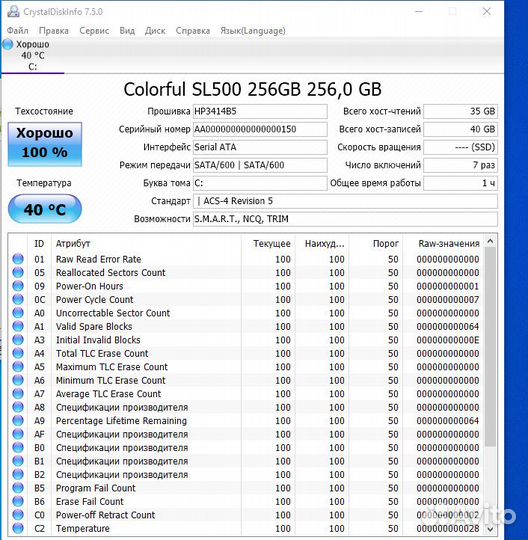Click the status icon of Program Fail Count

18,488
